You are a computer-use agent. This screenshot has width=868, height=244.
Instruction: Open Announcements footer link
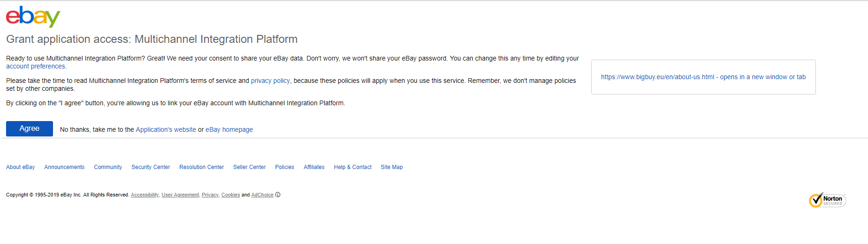(64, 167)
